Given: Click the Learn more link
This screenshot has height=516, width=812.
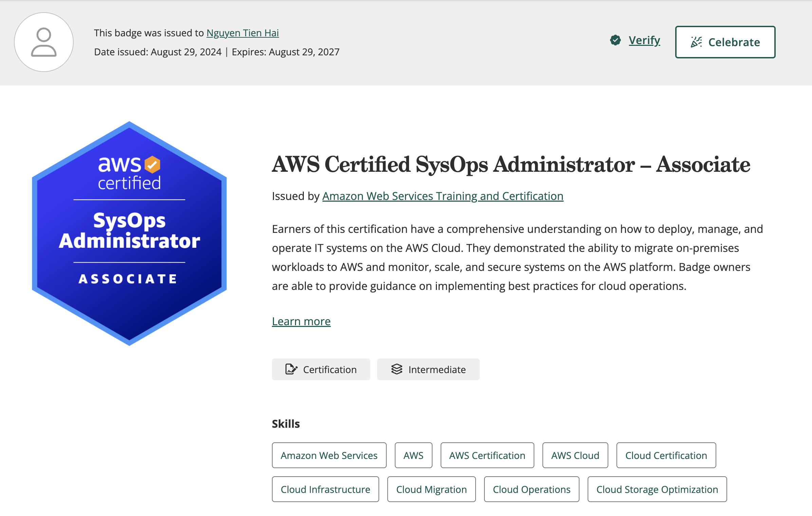Looking at the screenshot, I should pyautogui.click(x=301, y=321).
